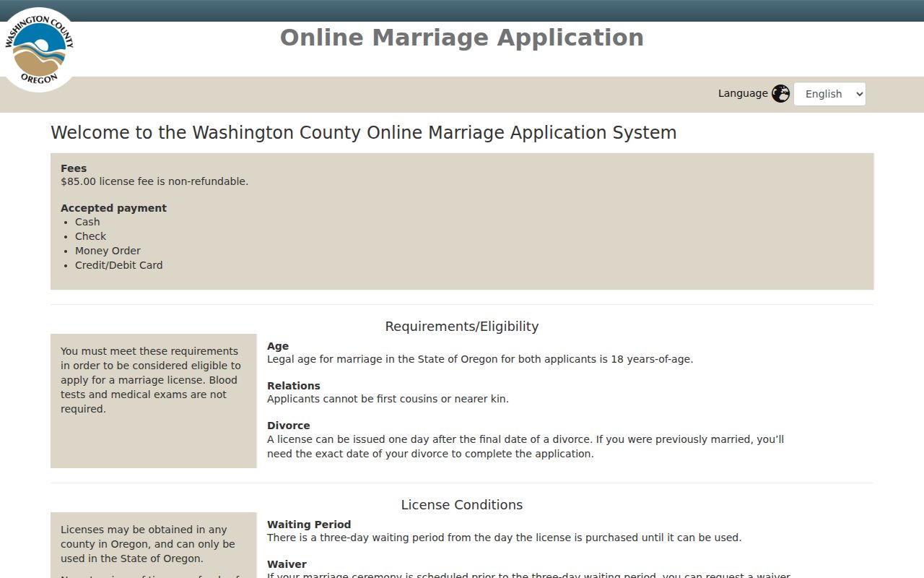Click the welcome heading for Washington County
The height and width of the screenshot is (578, 924).
(x=364, y=133)
